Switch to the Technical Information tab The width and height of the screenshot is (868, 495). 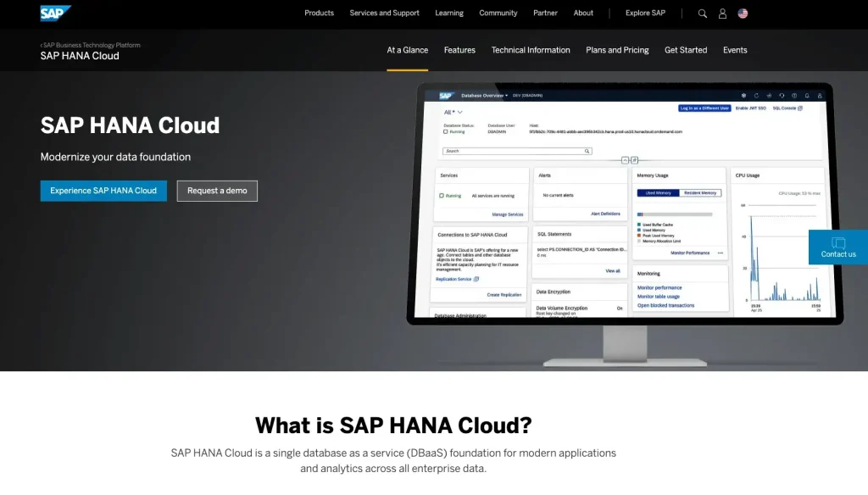531,50
